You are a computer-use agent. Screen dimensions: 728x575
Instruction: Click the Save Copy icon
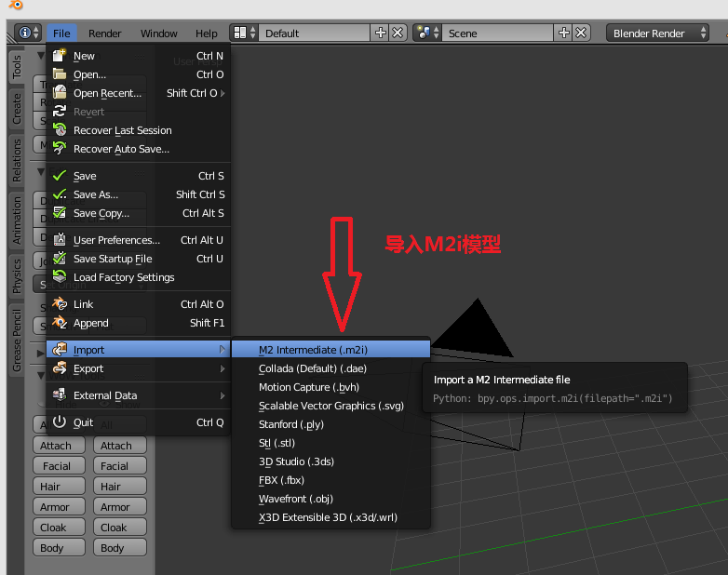click(x=60, y=212)
